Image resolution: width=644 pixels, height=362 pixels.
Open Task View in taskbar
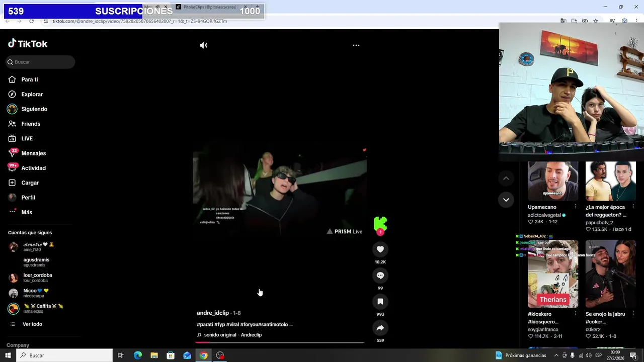[121, 355]
